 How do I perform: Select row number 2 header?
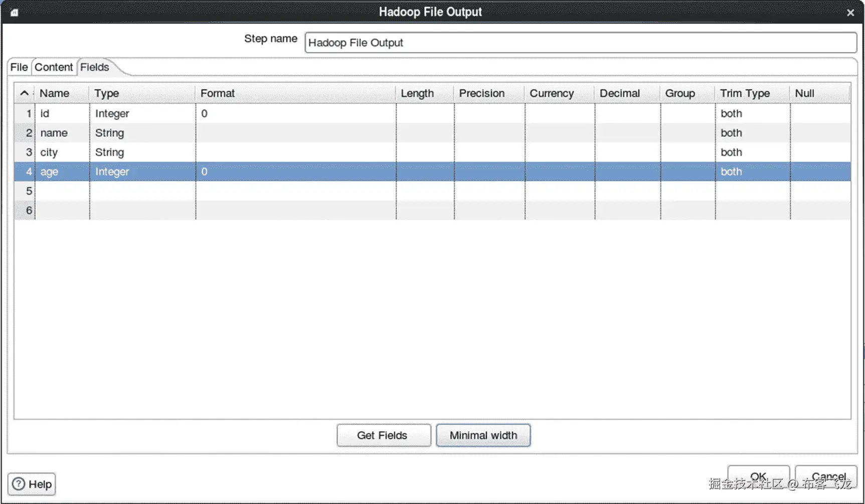(x=25, y=133)
